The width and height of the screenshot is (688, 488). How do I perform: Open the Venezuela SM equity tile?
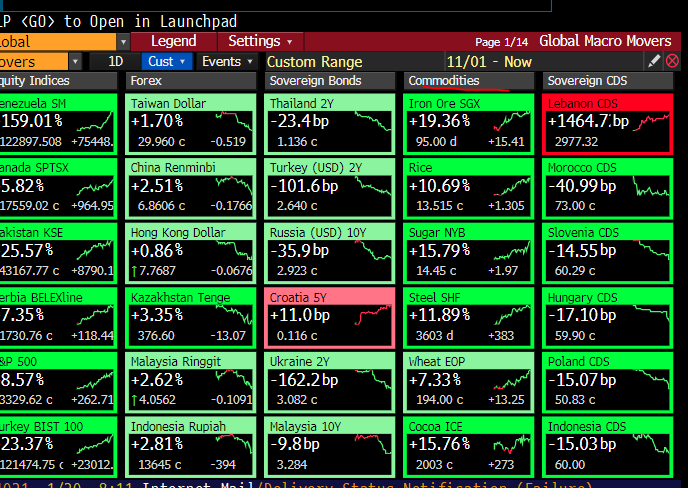coord(58,124)
